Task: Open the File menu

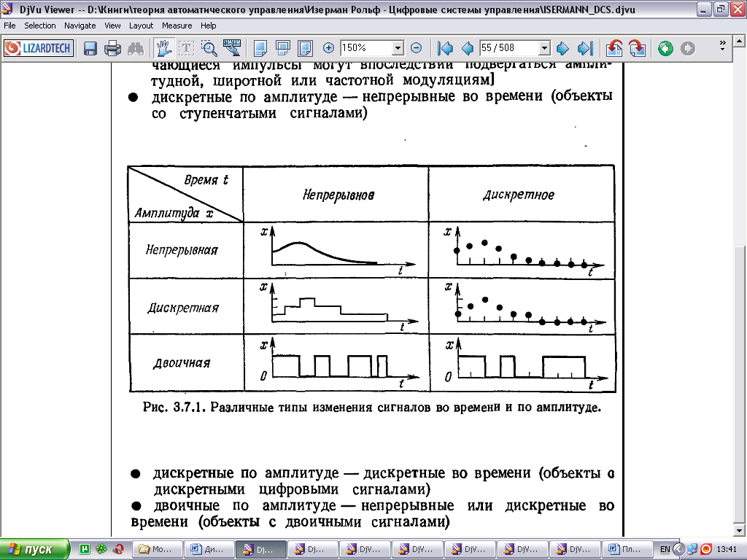Action: coord(9,26)
